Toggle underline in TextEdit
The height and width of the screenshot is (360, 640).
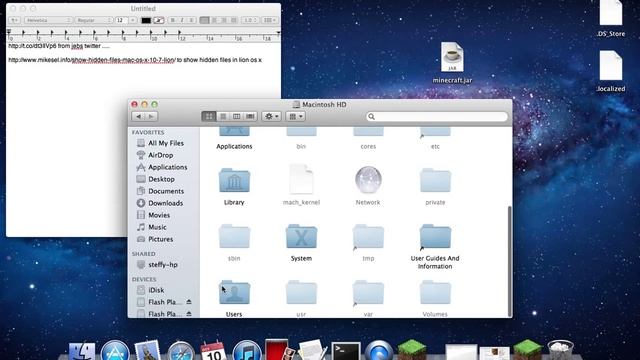click(x=191, y=20)
